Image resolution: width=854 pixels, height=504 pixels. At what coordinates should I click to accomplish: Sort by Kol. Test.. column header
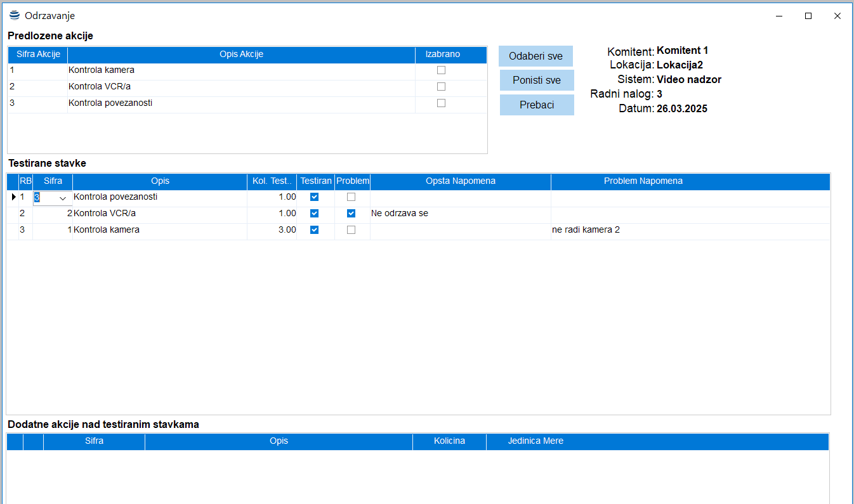pos(272,181)
